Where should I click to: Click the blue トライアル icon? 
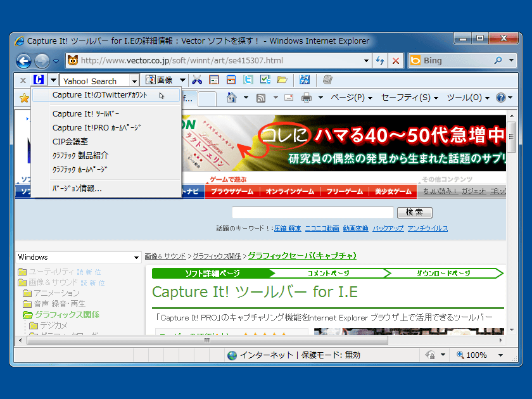point(305,80)
